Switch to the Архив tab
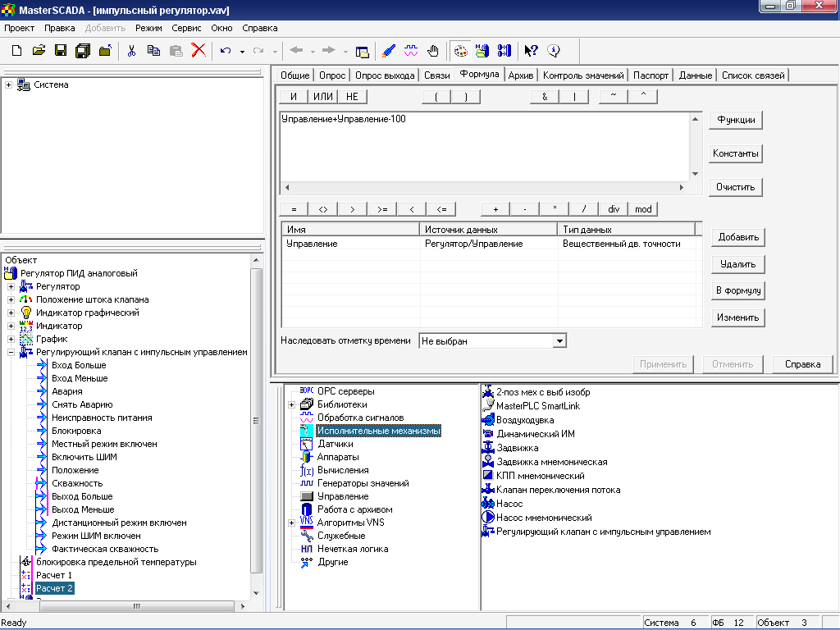This screenshot has height=630, width=840. (x=521, y=75)
